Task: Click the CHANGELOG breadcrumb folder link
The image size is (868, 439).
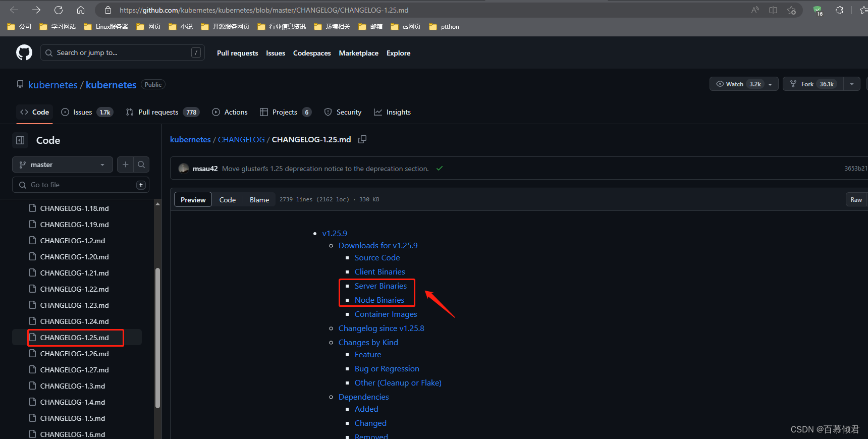Action: coord(241,139)
